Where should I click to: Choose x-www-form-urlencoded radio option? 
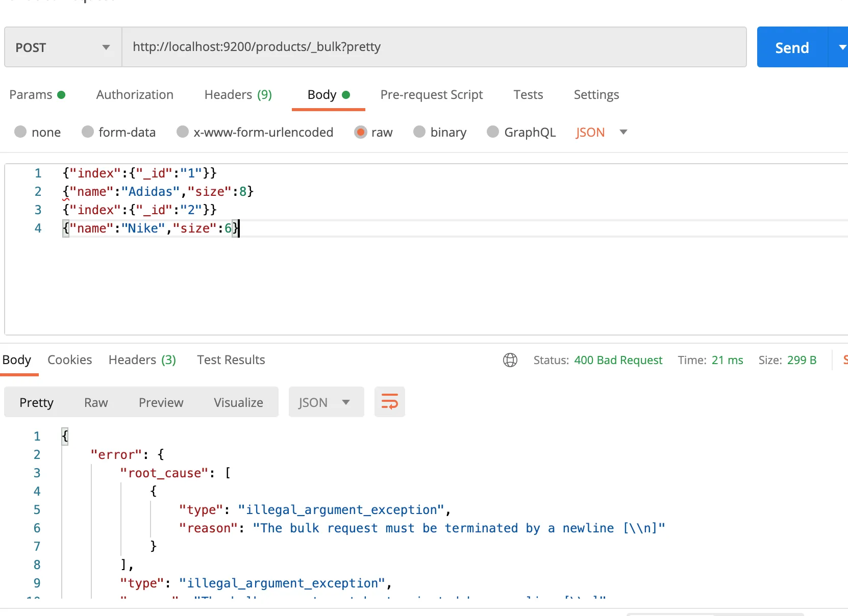coord(183,132)
